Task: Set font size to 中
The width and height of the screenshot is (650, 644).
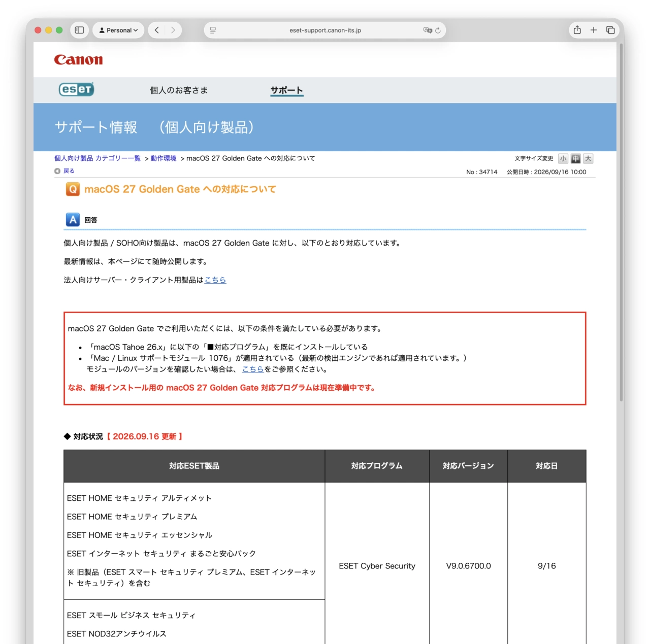Action: point(575,159)
